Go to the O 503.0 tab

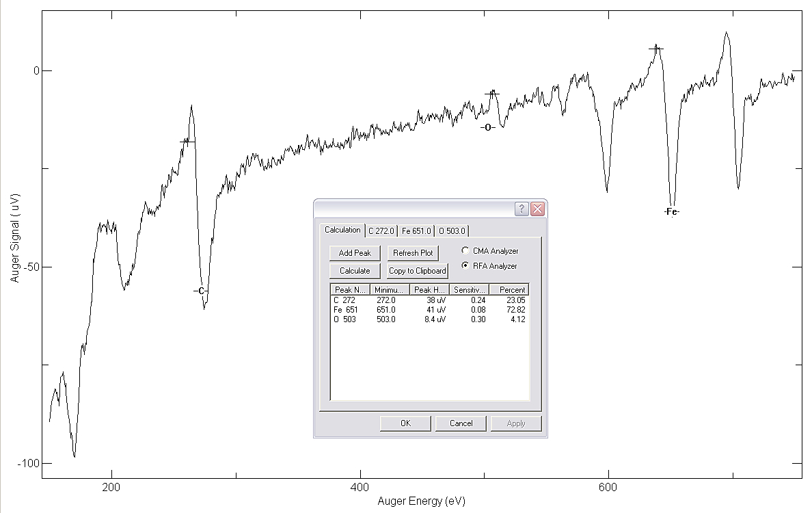452,231
